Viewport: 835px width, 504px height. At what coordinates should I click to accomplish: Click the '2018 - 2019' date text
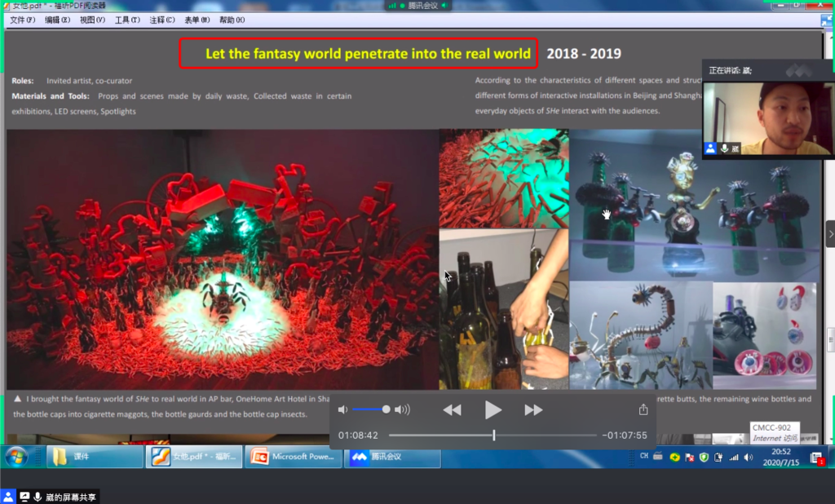[584, 53]
